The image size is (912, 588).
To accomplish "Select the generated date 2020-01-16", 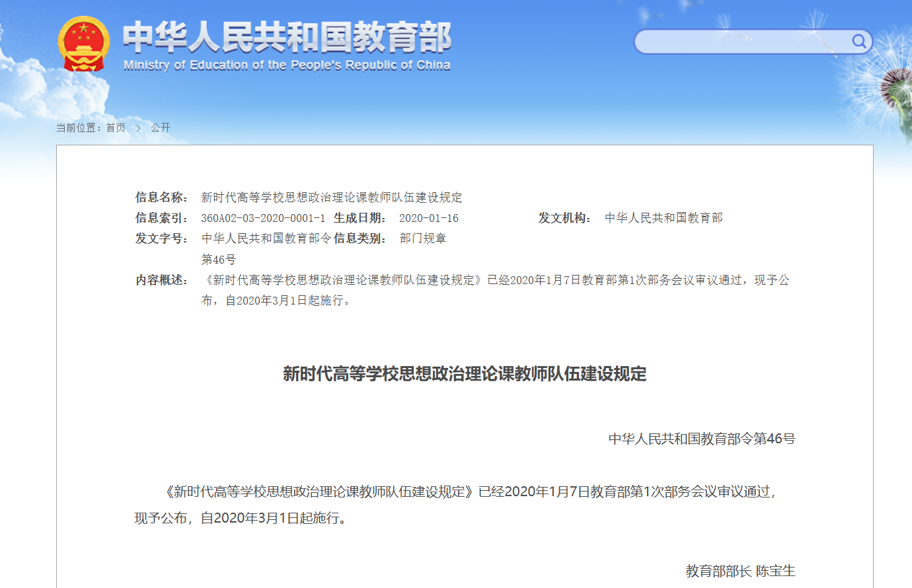I will tap(429, 218).
